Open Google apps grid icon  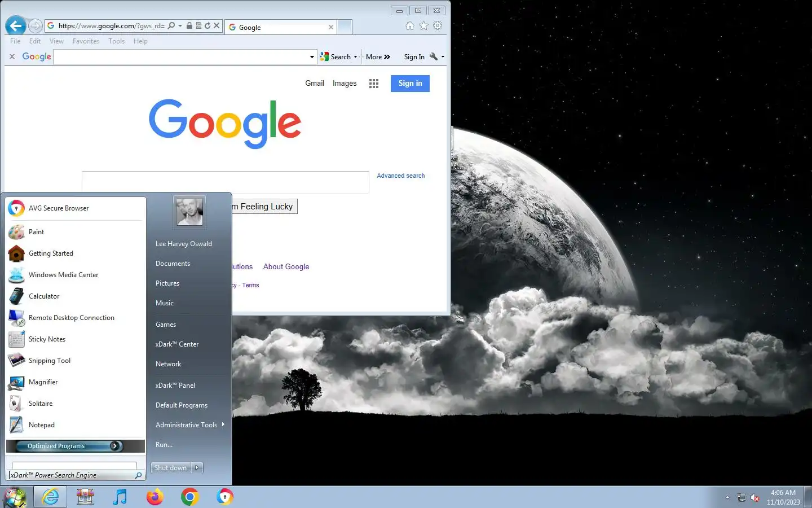[x=374, y=84]
